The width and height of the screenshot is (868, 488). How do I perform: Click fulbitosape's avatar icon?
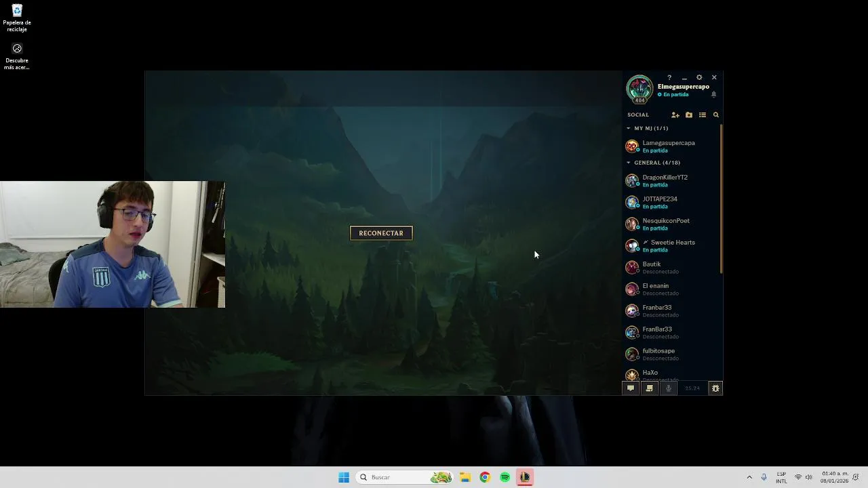[x=632, y=354]
